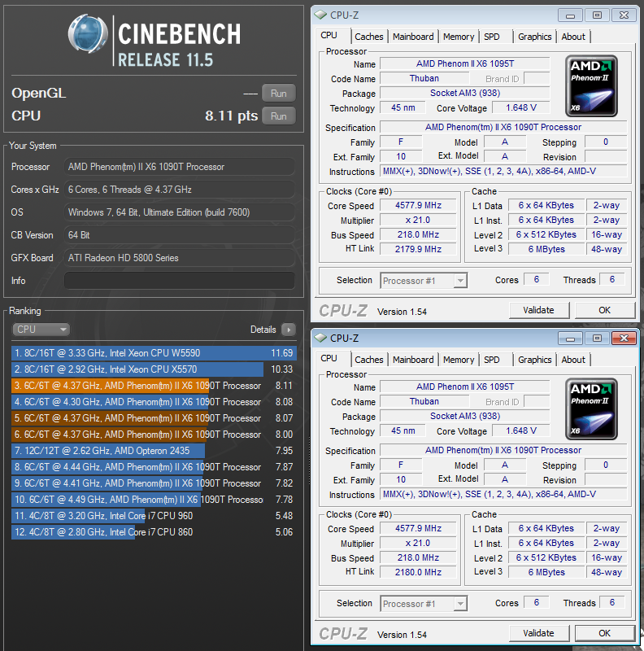Open Processor #1 selection in upper CPU-Z
This screenshot has width=644, height=651.
click(x=424, y=281)
